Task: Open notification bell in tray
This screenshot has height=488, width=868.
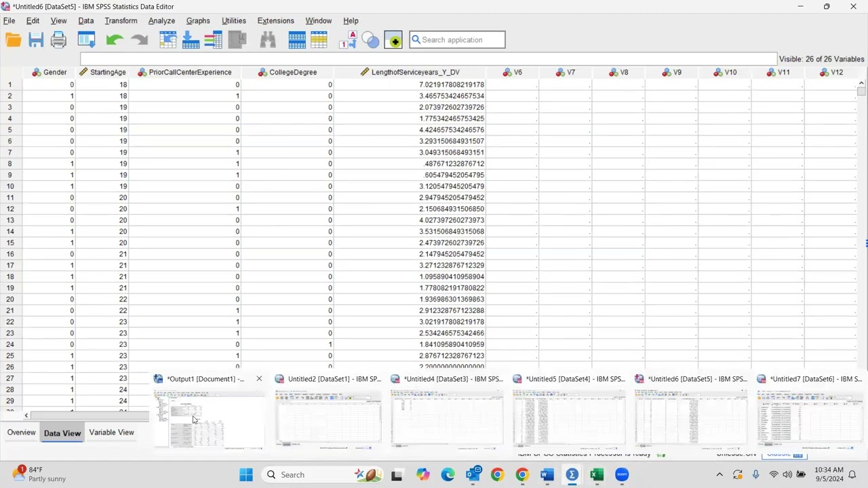Action: pos(852,474)
